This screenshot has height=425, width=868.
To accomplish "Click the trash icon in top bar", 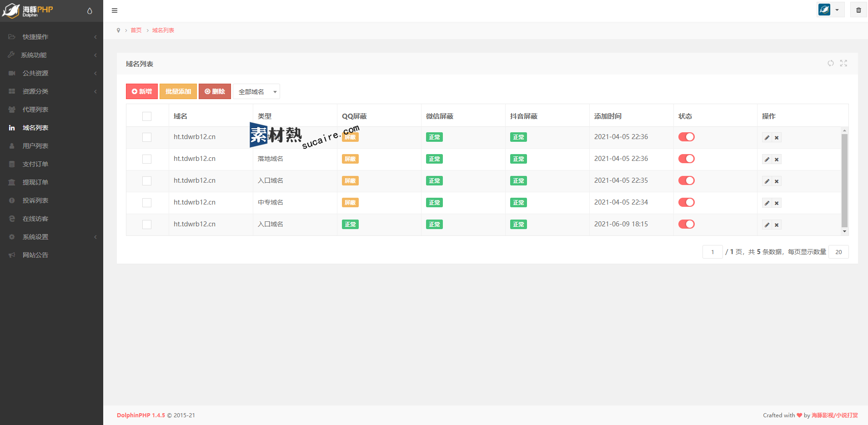I will [x=858, y=10].
